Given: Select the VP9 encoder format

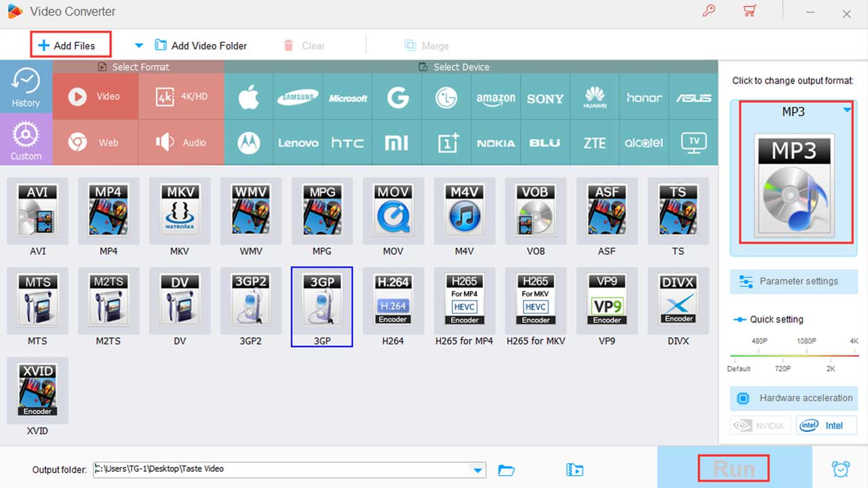Looking at the screenshot, I should tap(607, 300).
